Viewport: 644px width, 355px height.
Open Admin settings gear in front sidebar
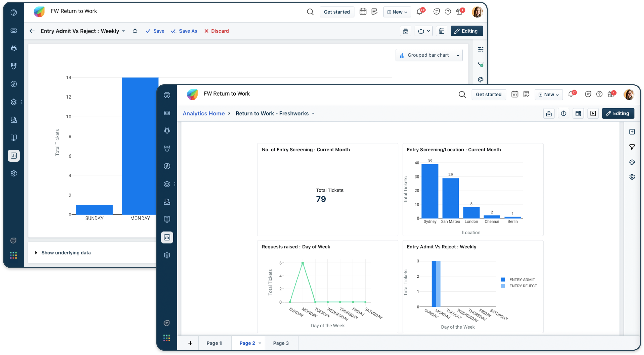(x=167, y=255)
